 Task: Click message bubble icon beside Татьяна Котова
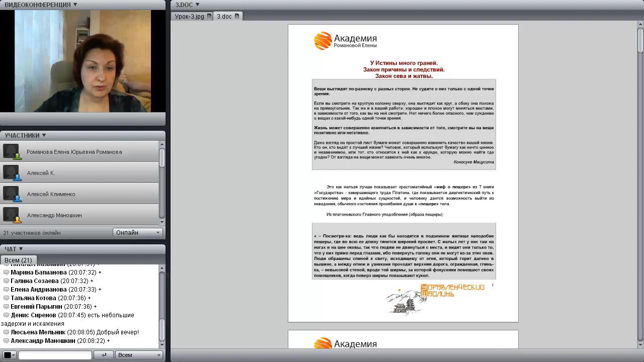pos(6,298)
